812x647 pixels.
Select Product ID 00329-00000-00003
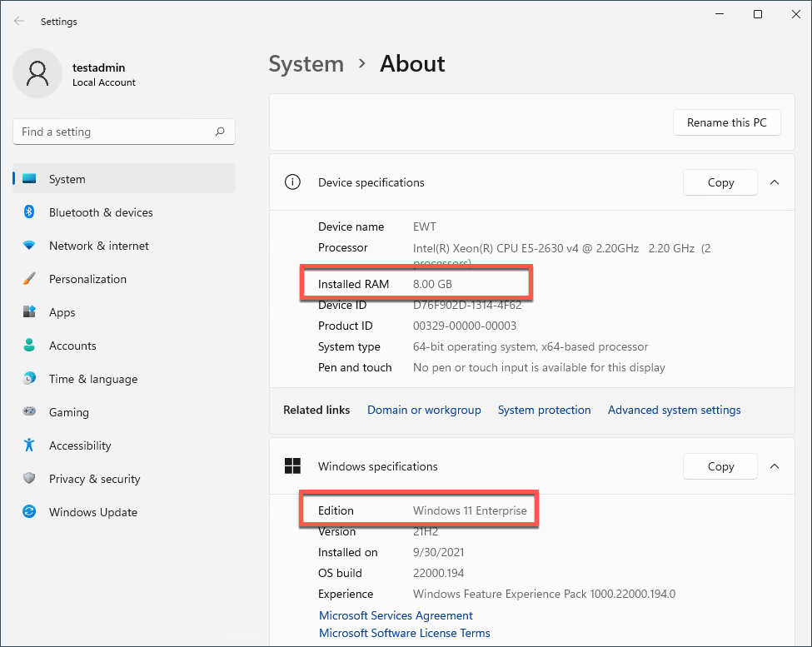point(465,326)
